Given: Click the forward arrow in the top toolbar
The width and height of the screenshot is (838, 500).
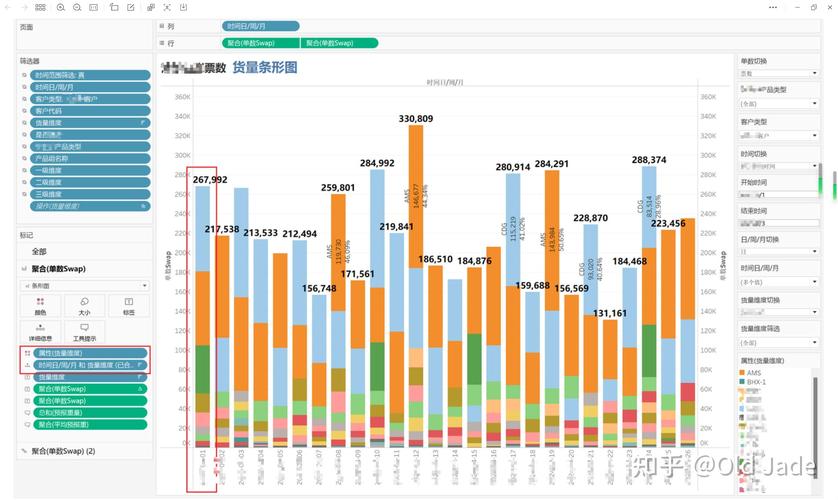Looking at the screenshot, I should pos(24,7).
